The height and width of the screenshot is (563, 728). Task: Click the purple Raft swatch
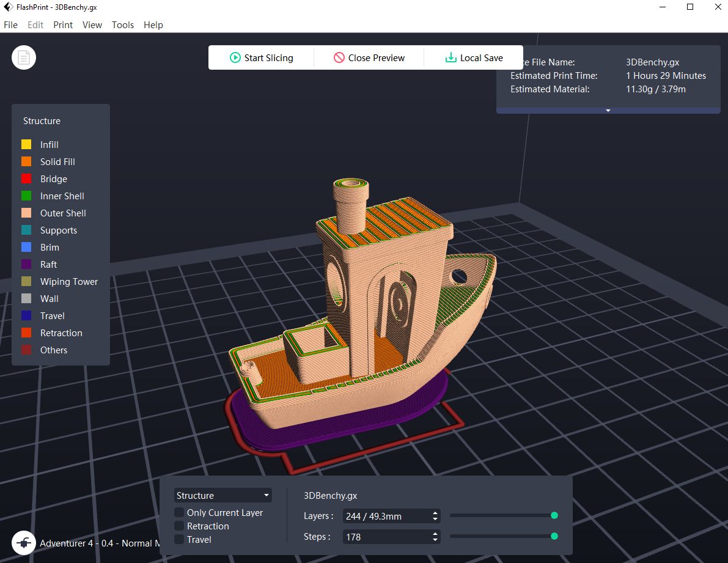(x=26, y=265)
